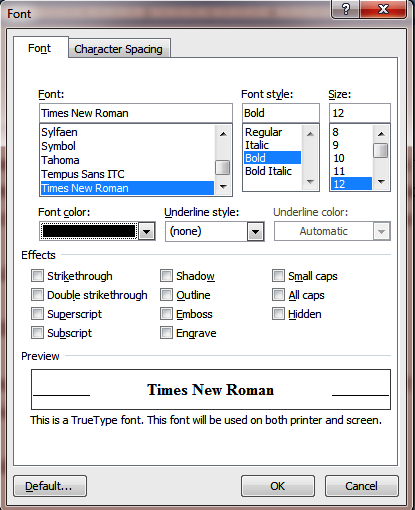This screenshot has width=415, height=510.
Task: Click the help question mark button
Action: [345, 9]
